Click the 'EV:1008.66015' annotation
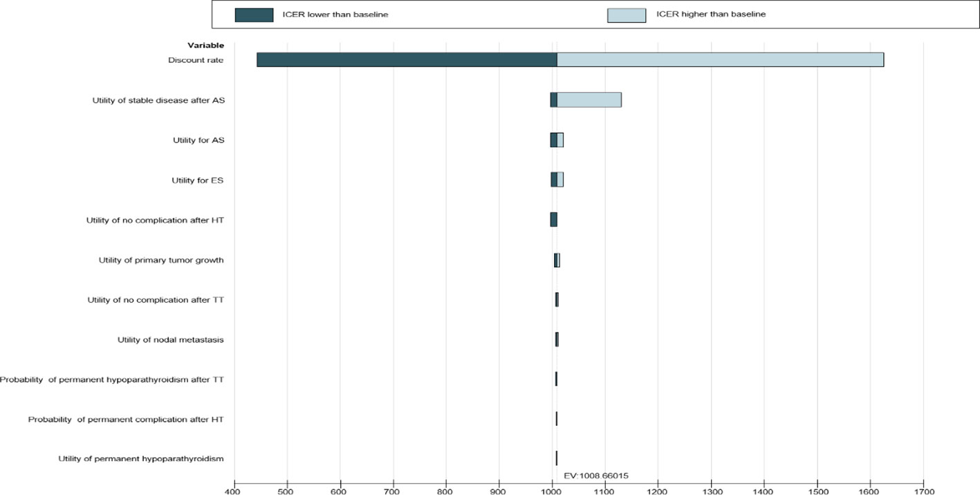Image resolution: width=980 pixels, height=495 pixels. [x=595, y=476]
